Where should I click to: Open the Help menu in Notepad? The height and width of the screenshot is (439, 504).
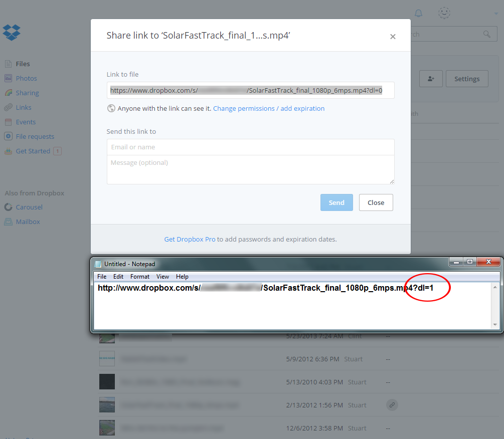pos(182,277)
